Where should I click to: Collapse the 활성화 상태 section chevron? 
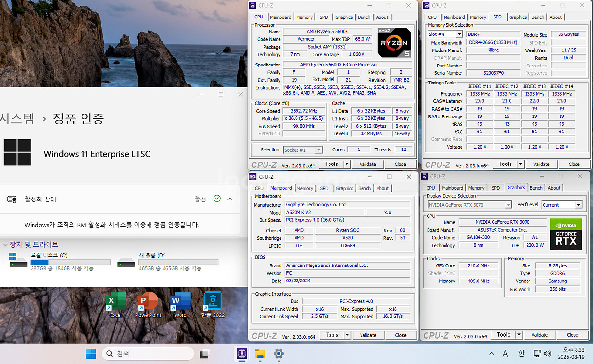tap(230, 199)
